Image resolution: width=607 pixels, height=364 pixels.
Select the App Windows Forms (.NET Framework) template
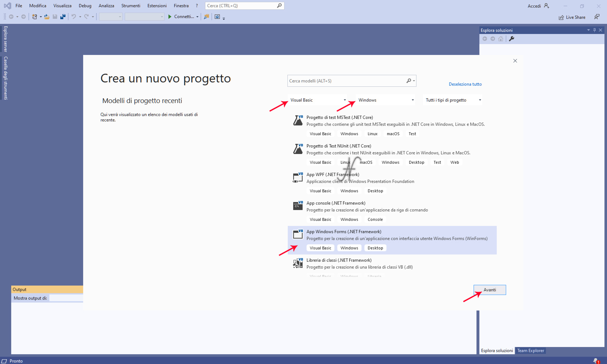(392, 240)
